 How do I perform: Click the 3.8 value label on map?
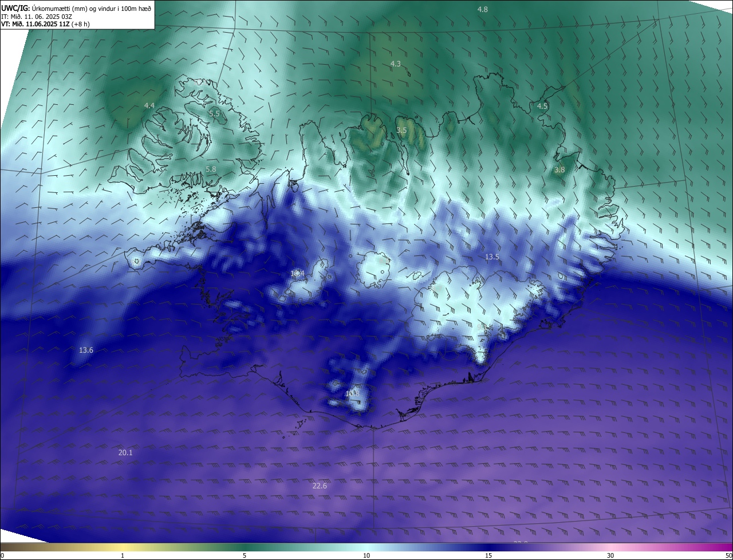point(559,169)
